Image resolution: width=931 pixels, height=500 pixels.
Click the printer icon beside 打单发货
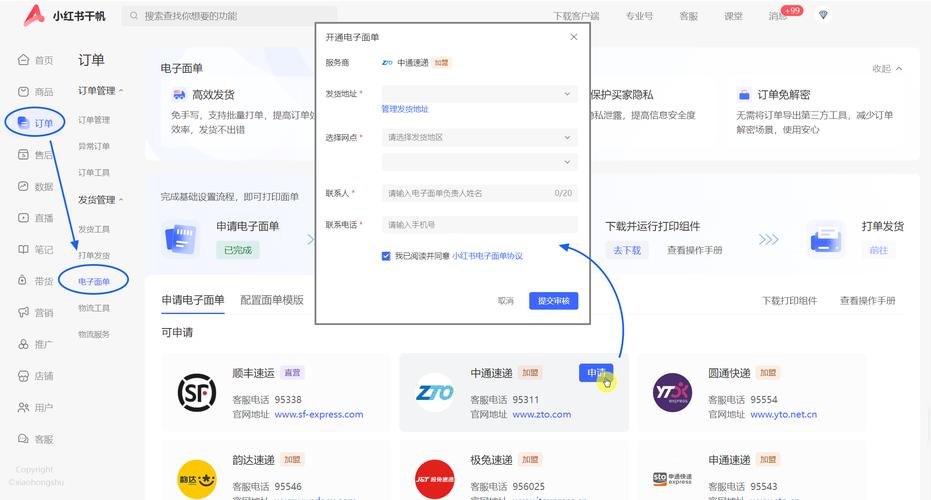tap(826, 239)
